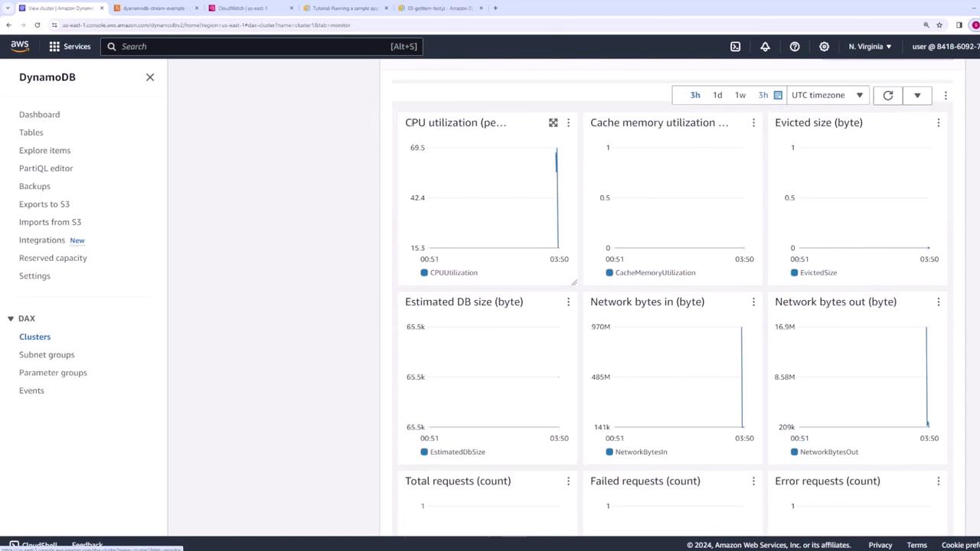Reload the browser page
The image size is (980, 551).
click(x=37, y=25)
